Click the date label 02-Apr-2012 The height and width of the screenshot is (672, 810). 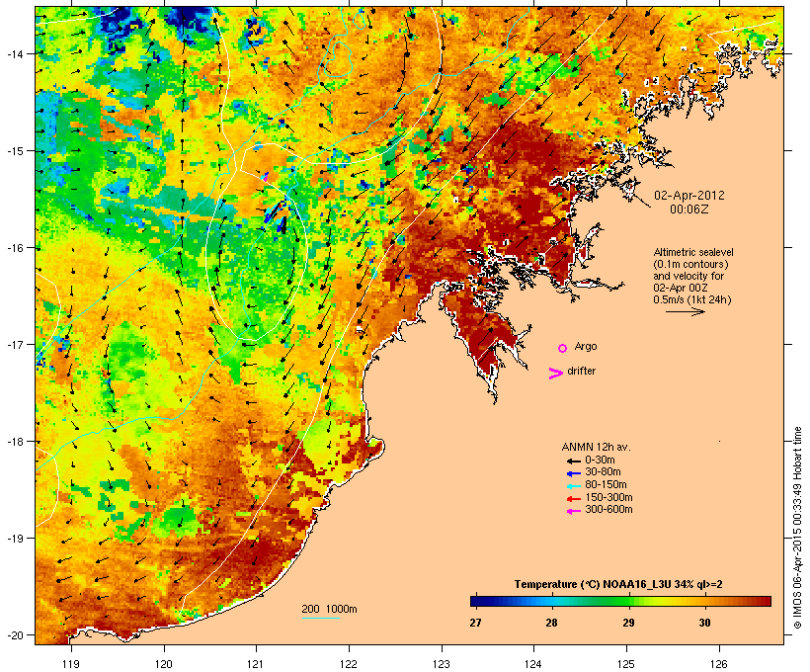click(x=689, y=196)
